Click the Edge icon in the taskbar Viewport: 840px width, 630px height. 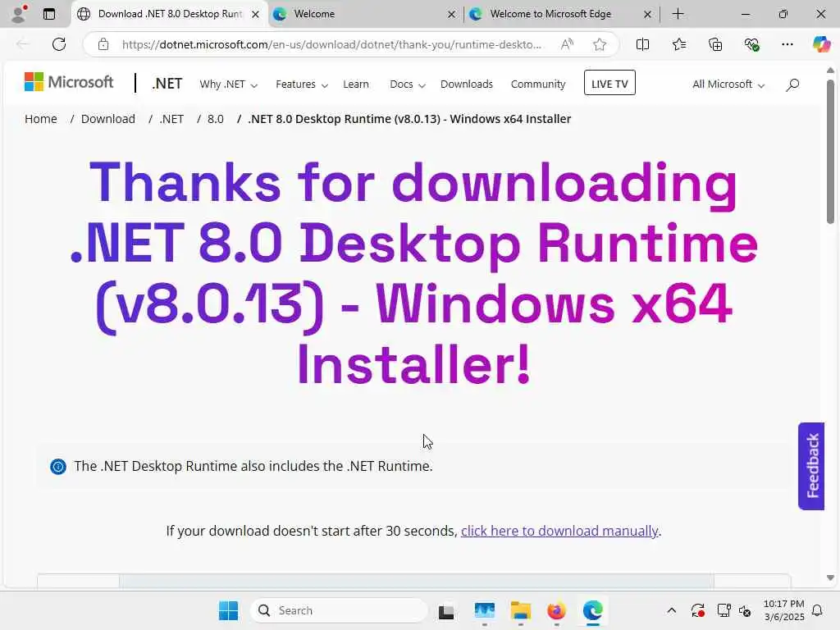pos(592,610)
